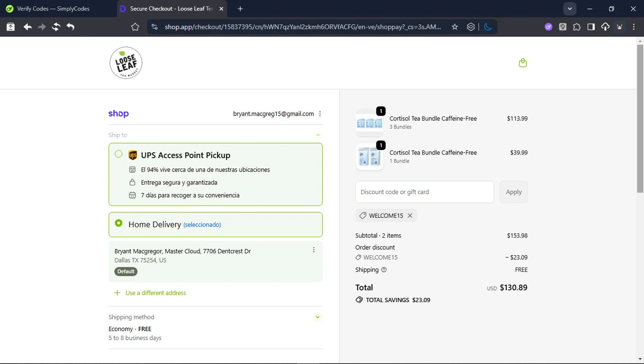
Task: Click the (seleccionado) label
Action: (202, 225)
